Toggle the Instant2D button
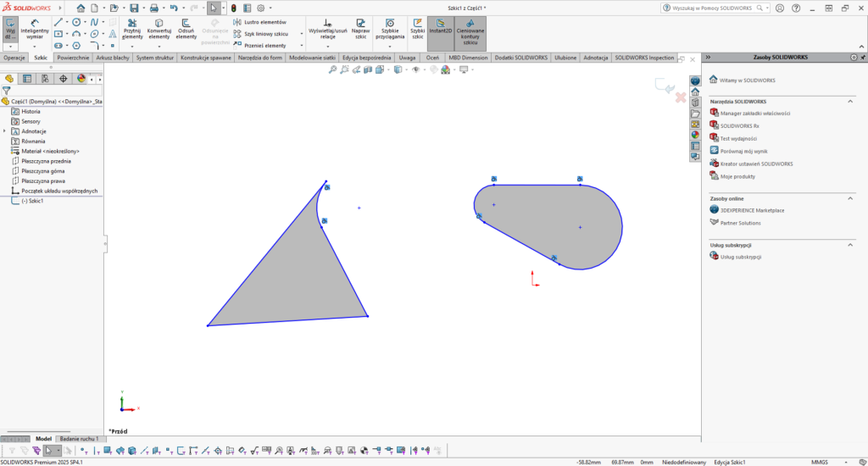This screenshot has height=466, width=868. [440, 29]
